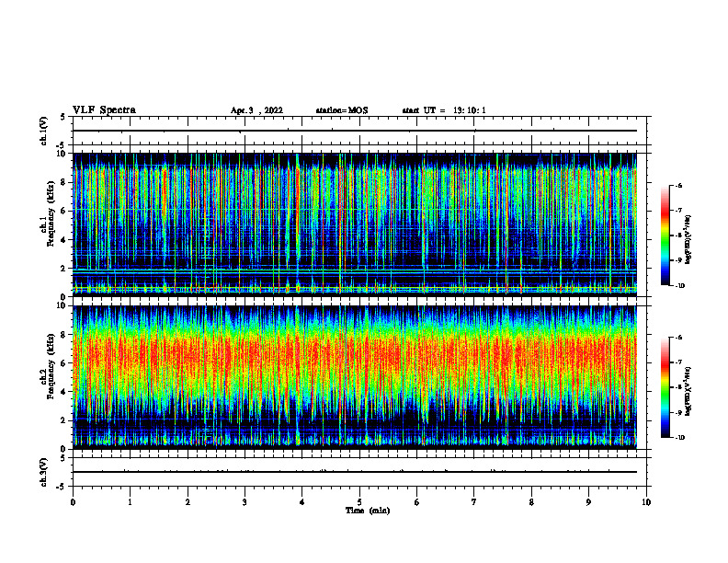Image resolution: width=728 pixels, height=563 pixels.
Task: Click the "4" kHz tick on ch.1 axis
Action: pyautogui.click(x=64, y=240)
